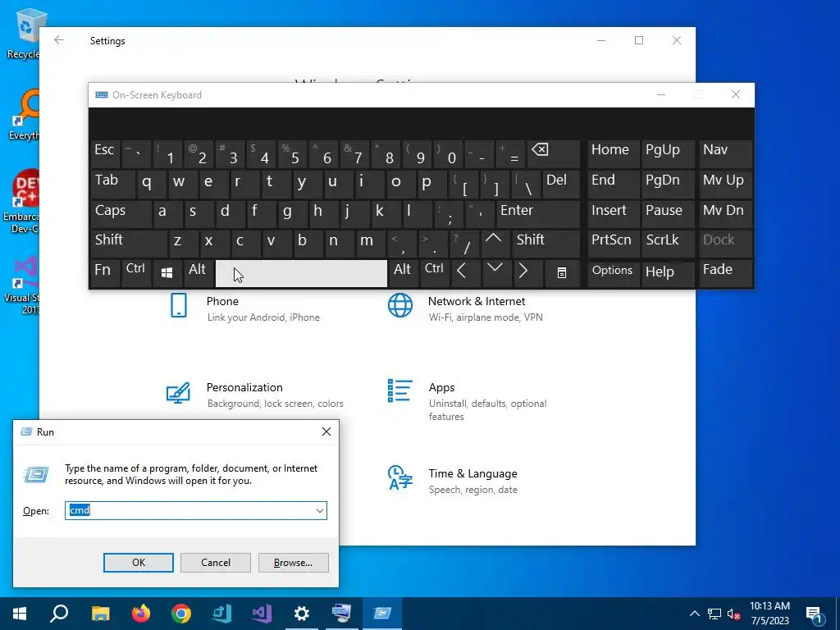Open the Windows Start menu
Screen dimensions: 840x630
(x=20, y=614)
